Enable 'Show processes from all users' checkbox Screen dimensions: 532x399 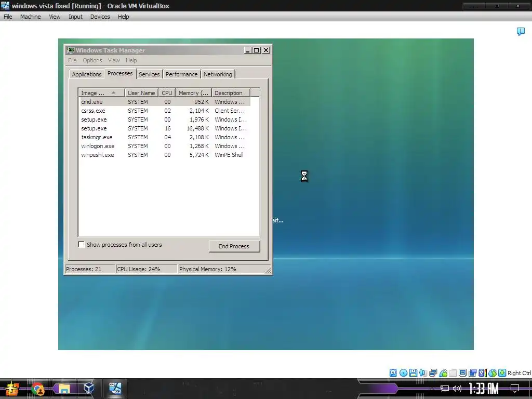click(82, 245)
